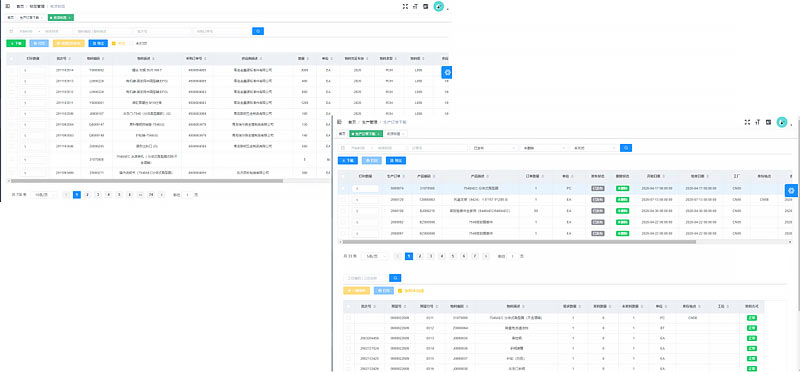The height and width of the screenshot is (372, 800).
Task: Collapse the sidebar with the hamburger icon in the lower-right window
Action: coord(339,122)
